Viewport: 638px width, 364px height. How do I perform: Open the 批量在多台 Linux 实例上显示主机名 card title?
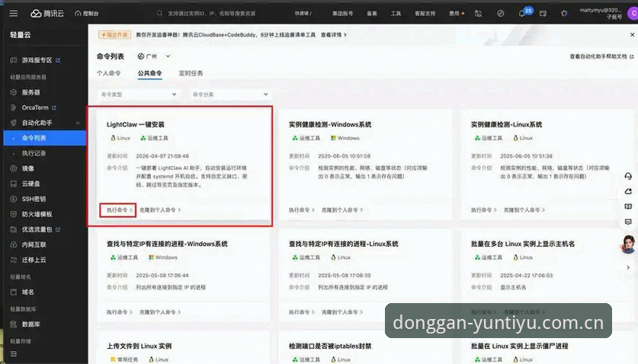[523, 244]
